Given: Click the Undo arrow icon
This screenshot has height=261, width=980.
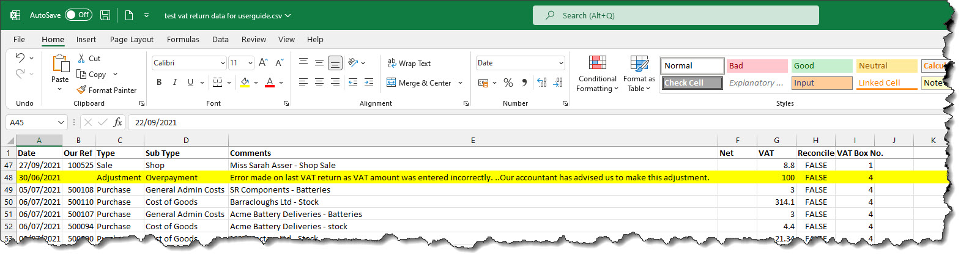Looking at the screenshot, I should click(20, 57).
